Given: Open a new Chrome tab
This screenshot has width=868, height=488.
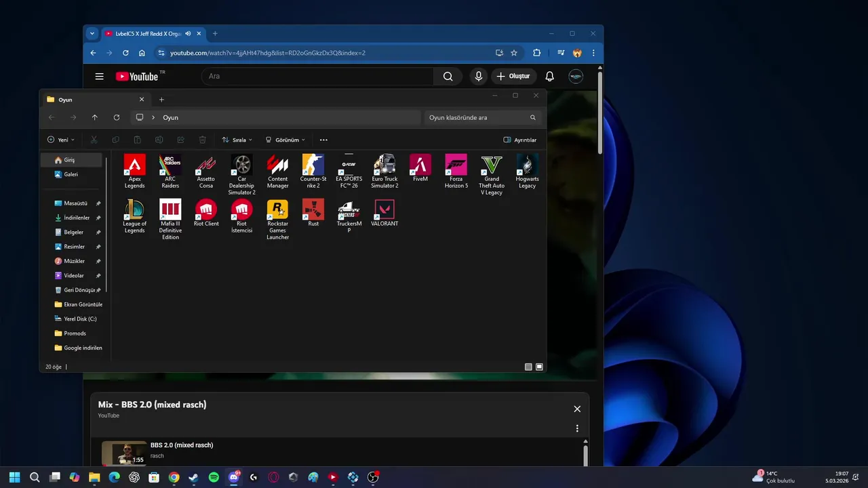Looking at the screenshot, I should tap(215, 33).
